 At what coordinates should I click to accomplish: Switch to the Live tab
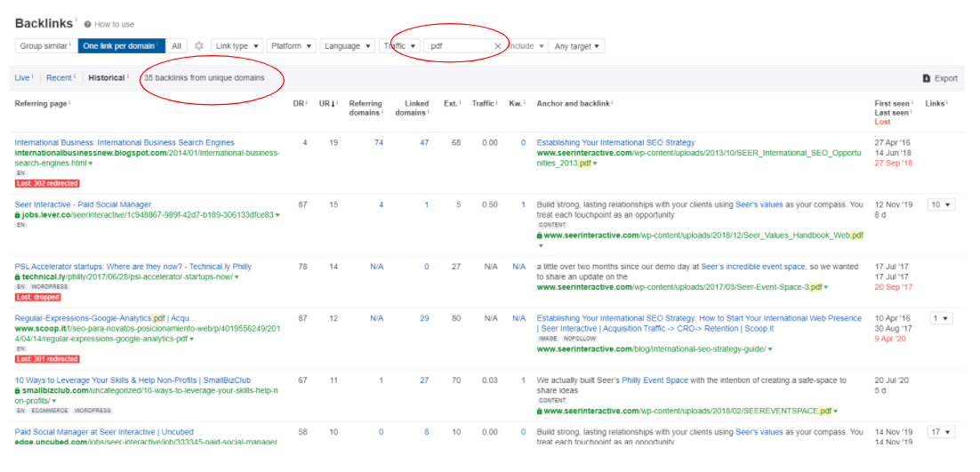point(21,78)
